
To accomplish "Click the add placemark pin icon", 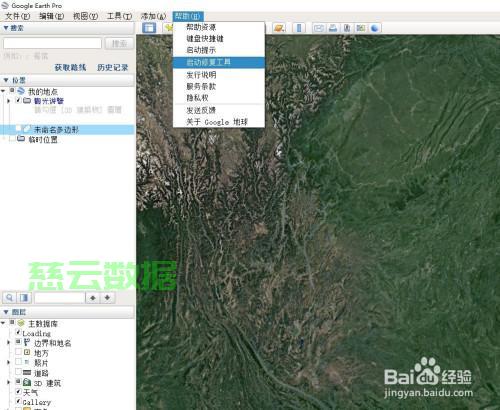I will (x=168, y=28).
